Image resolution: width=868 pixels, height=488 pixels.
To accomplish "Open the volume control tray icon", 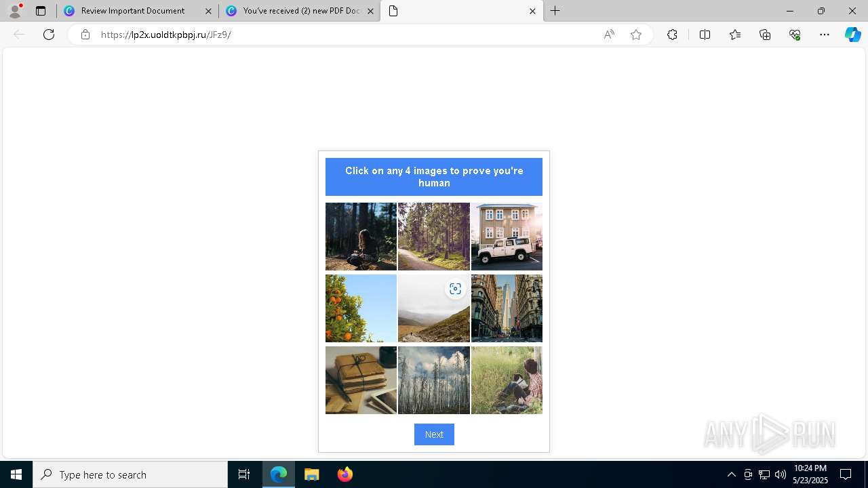I will (781, 474).
